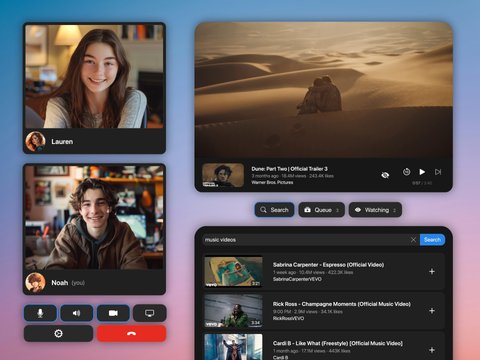Image resolution: width=480 pixels, height=360 pixels.
Task: Add Cardi B Like What to queue
Action: [432, 350]
